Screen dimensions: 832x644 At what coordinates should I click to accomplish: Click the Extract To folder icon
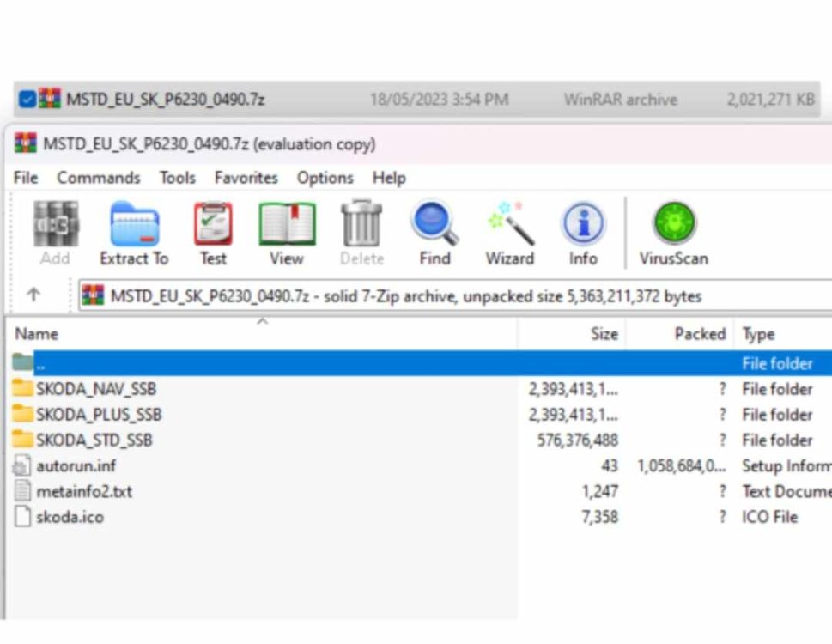pos(134,224)
